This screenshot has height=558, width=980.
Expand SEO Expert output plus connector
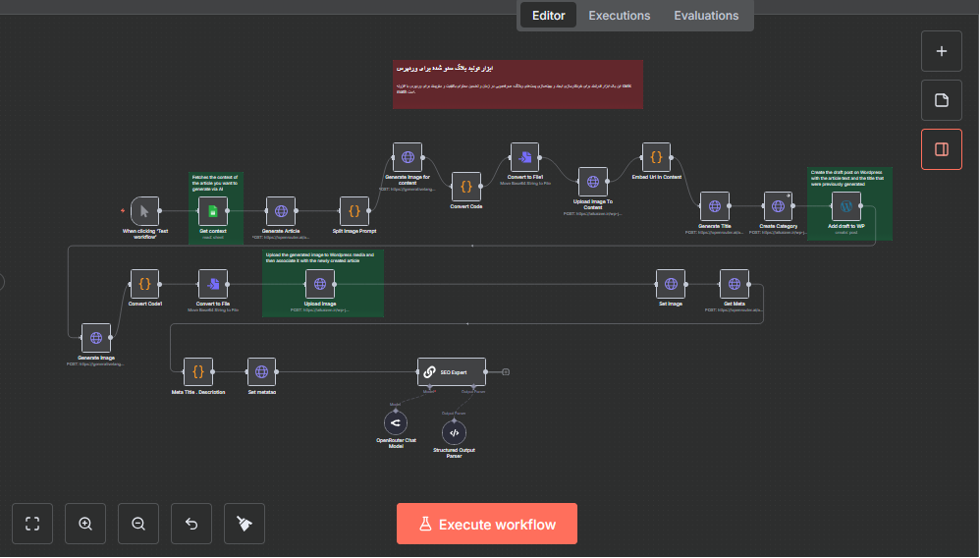[x=506, y=371]
